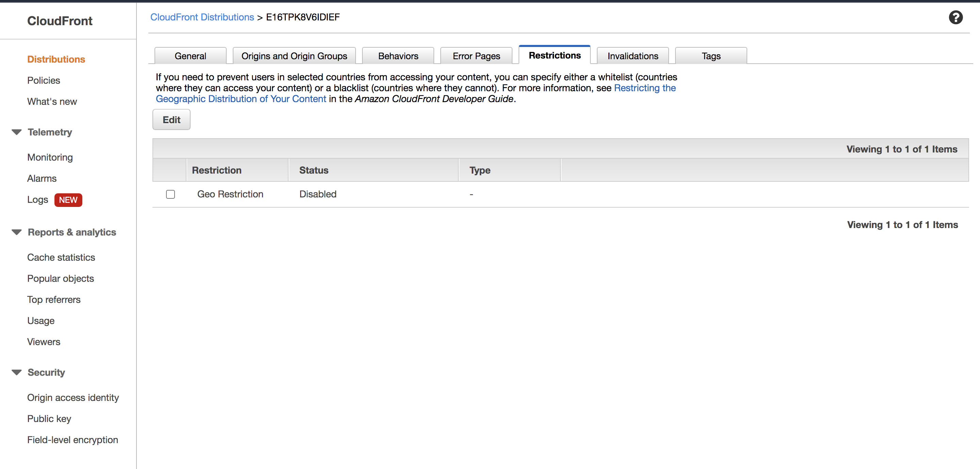Viewport: 980px width, 469px height.
Task: Collapse the Reports & analytics section arrow
Action: click(x=17, y=232)
